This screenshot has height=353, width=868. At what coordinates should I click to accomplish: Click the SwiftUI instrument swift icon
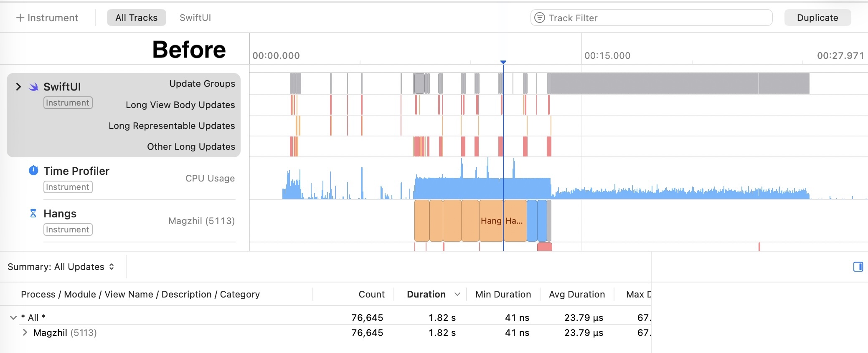[x=33, y=86]
